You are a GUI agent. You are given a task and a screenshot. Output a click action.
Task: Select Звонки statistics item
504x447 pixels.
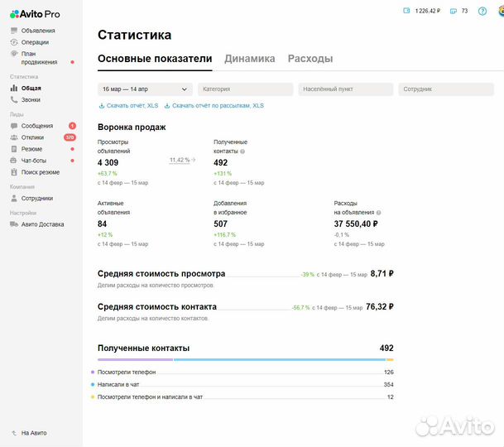click(31, 99)
